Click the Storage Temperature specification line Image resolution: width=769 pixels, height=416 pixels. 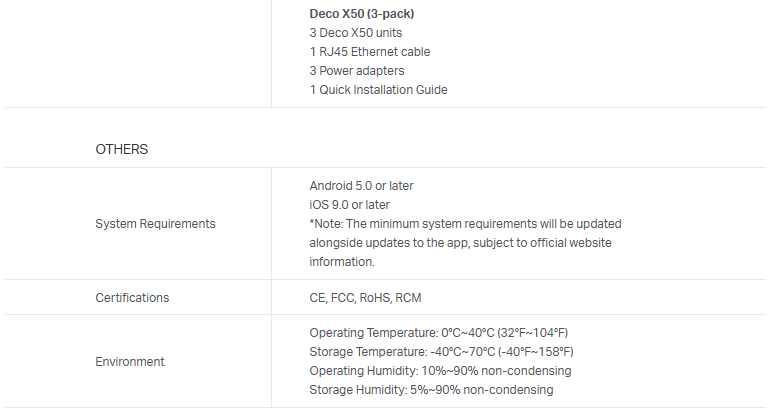(441, 352)
